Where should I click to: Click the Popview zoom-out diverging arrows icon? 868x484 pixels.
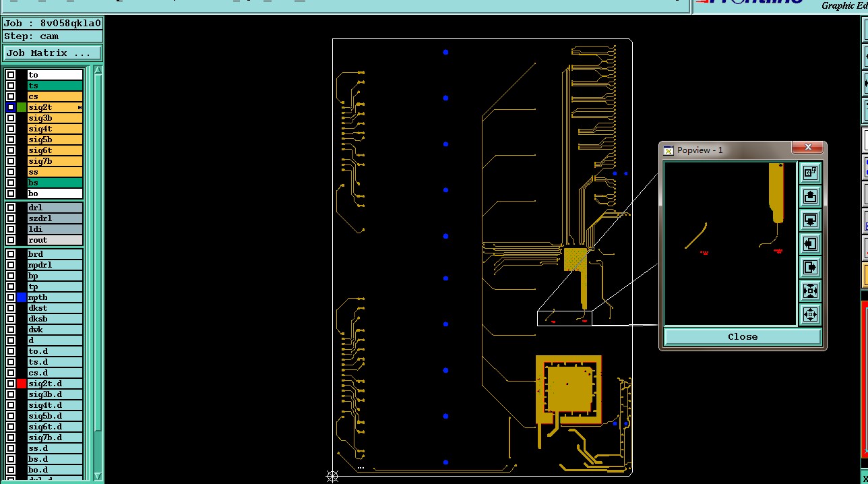[x=810, y=314]
